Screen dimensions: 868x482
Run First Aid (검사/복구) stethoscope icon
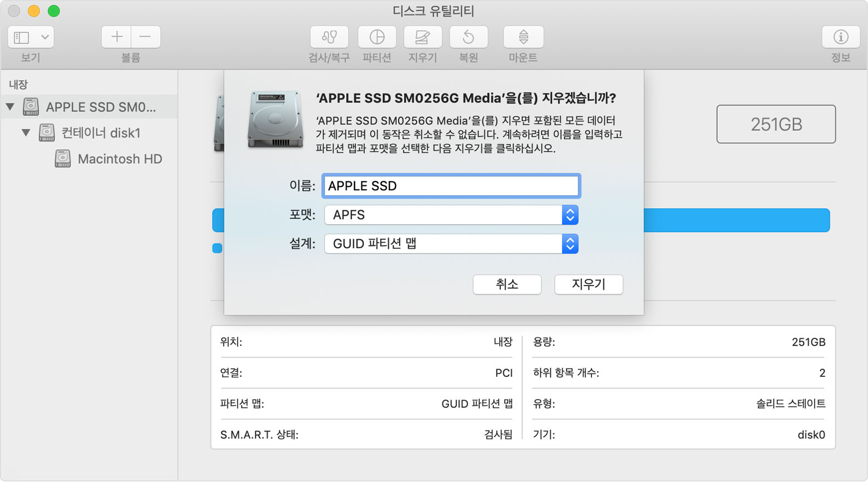(329, 37)
